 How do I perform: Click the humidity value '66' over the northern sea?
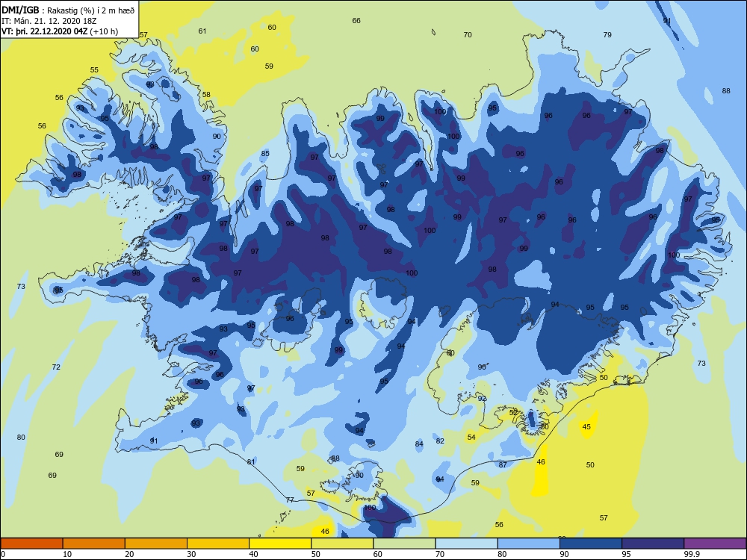pyautogui.click(x=356, y=20)
